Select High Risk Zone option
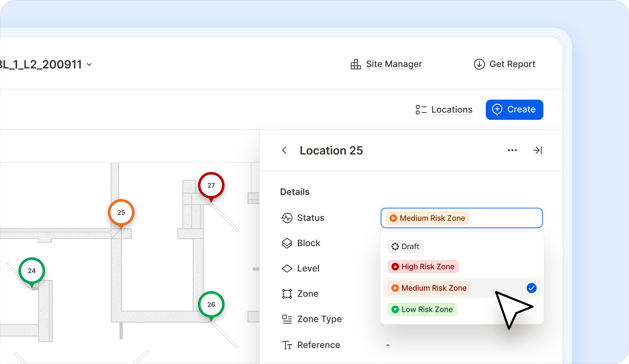The height and width of the screenshot is (364, 629). [423, 267]
